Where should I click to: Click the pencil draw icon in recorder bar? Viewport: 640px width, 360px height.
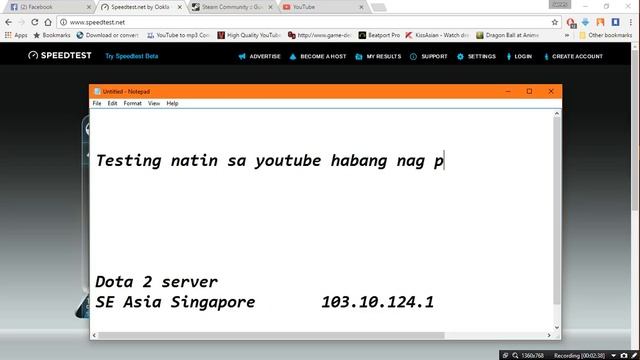tap(634, 356)
